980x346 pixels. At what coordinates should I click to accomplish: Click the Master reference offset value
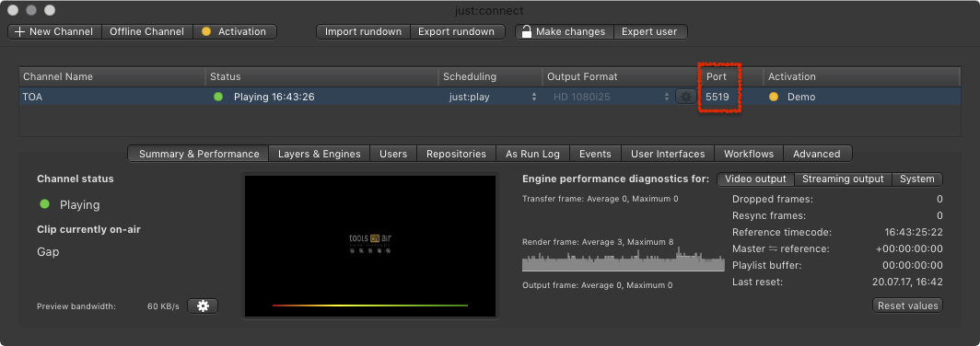tap(909, 249)
